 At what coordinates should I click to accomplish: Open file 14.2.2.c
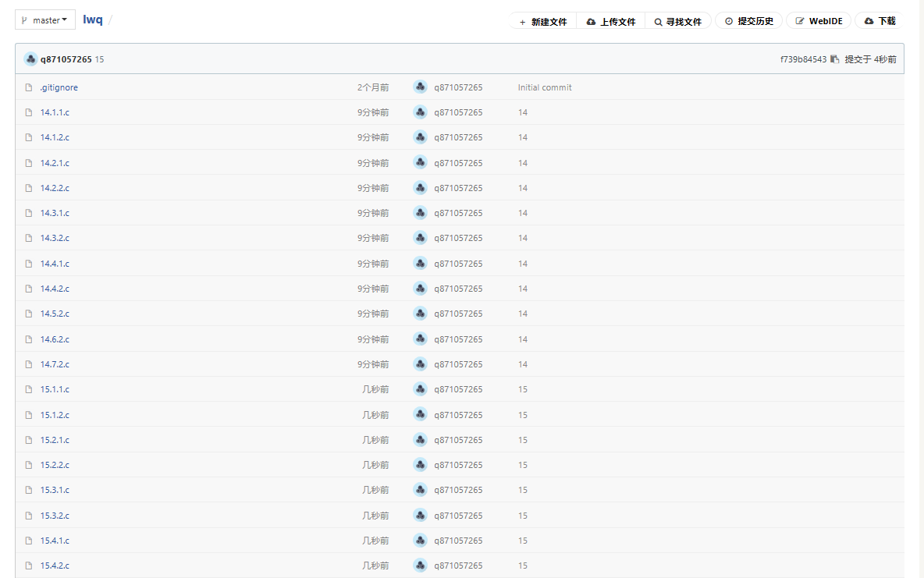(55, 188)
